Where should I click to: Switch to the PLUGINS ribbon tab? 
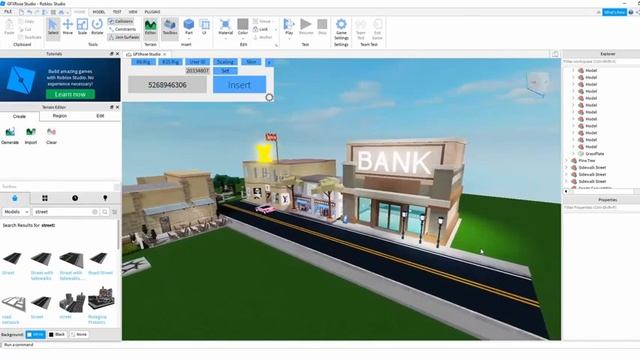tap(152, 12)
